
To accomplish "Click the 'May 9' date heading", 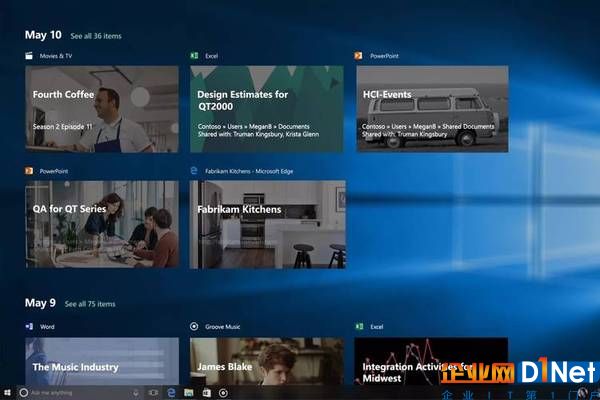I will pos(40,303).
